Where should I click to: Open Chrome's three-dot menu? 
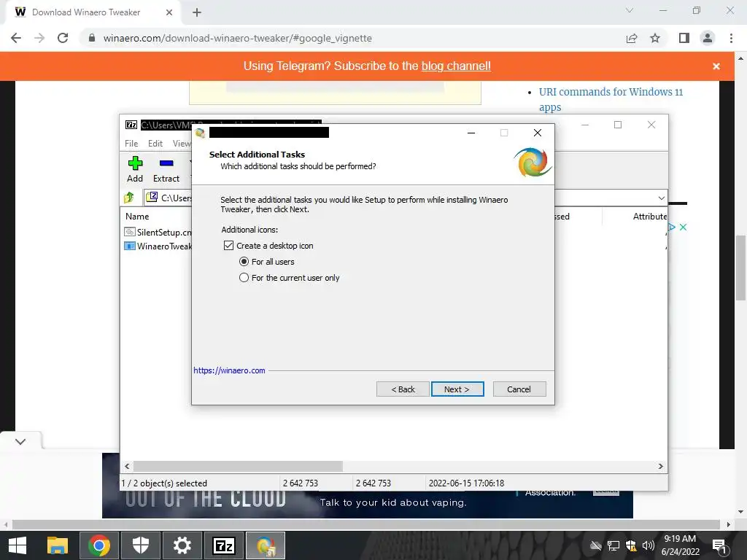[731, 38]
